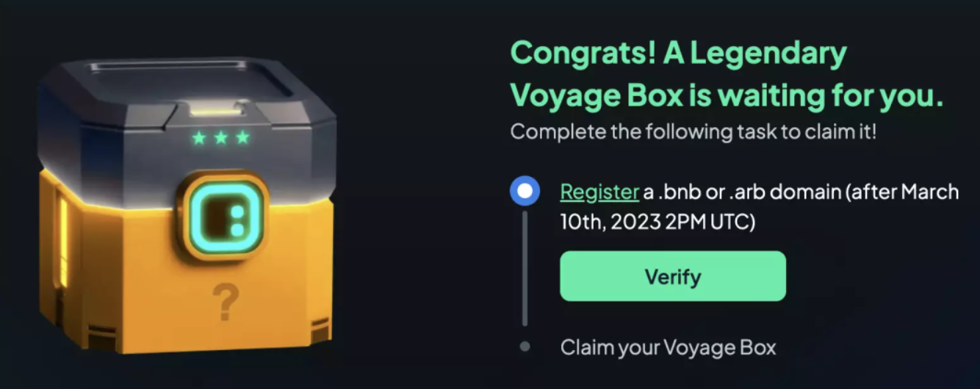
Task: Click the Claim your Voyage Box step text
Action: (668, 347)
